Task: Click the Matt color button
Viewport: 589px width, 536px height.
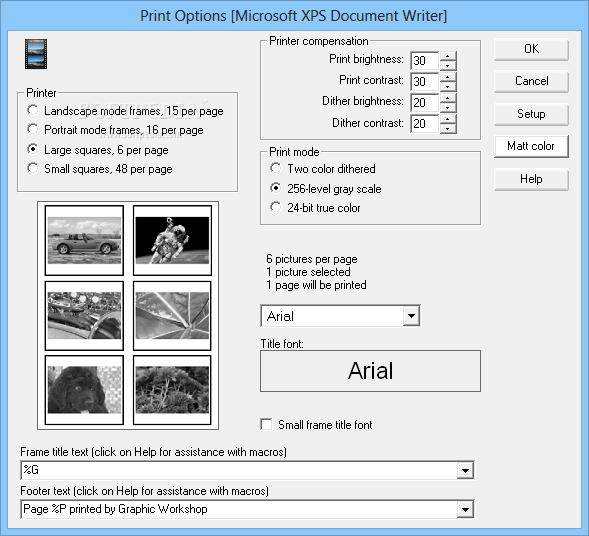Action: [x=531, y=146]
